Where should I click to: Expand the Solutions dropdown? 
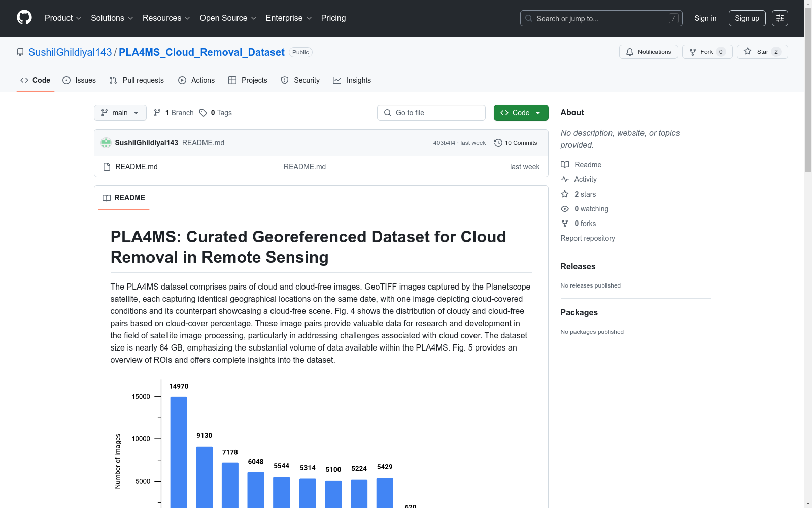112,18
